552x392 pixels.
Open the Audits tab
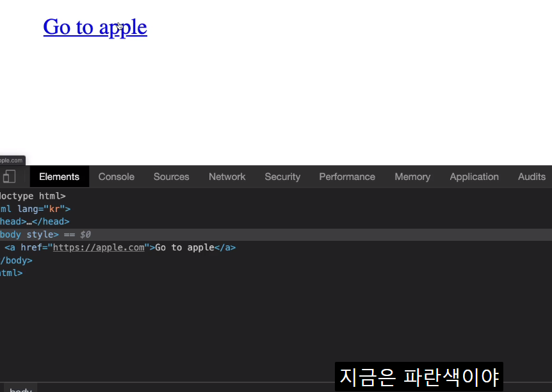tap(532, 176)
